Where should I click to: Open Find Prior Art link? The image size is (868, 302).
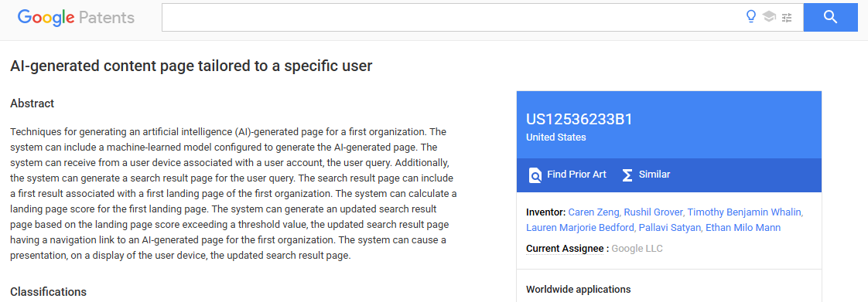click(576, 175)
